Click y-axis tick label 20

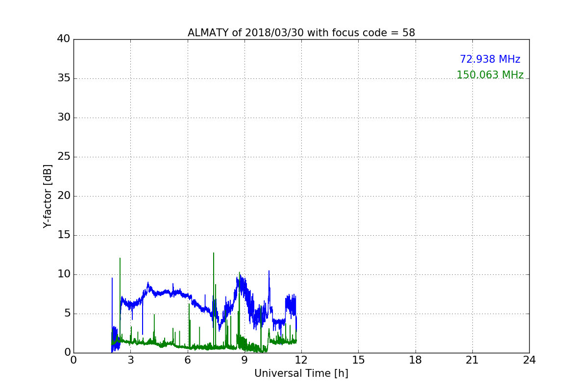click(x=64, y=196)
